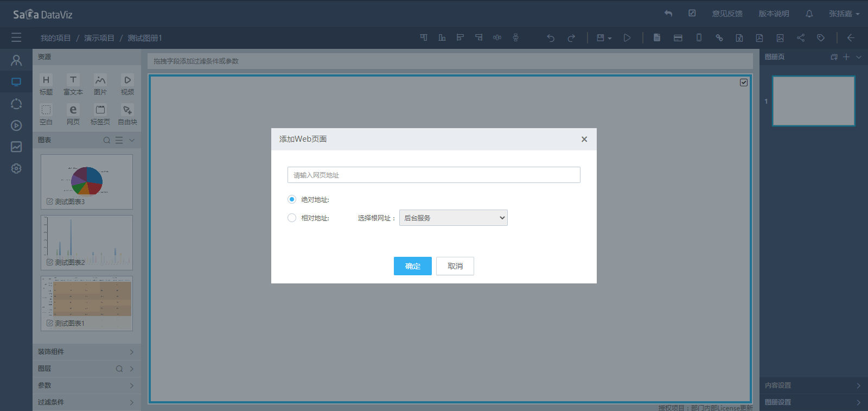This screenshot has width=868, height=411.
Task: Expand the 内容设置 panel
Action: click(x=813, y=385)
